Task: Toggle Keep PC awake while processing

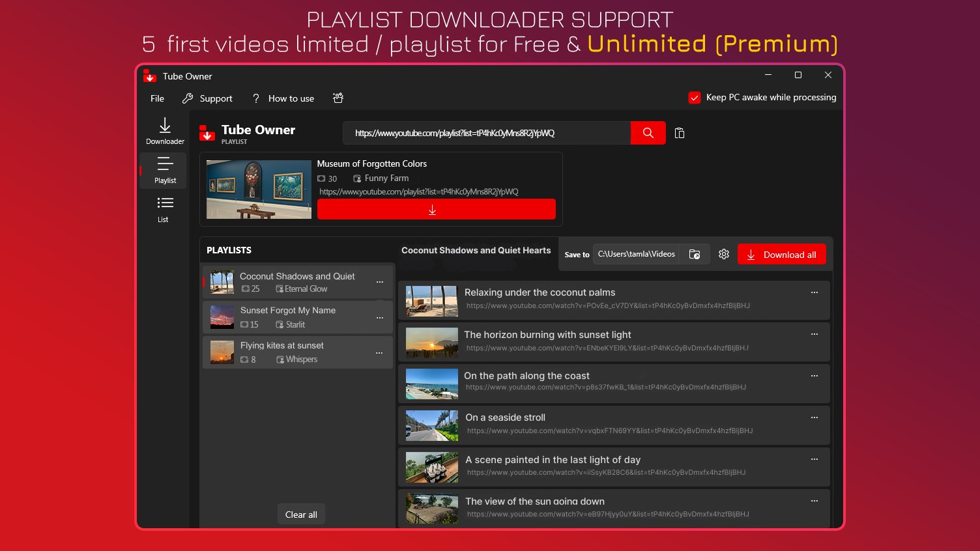Action: tap(695, 97)
